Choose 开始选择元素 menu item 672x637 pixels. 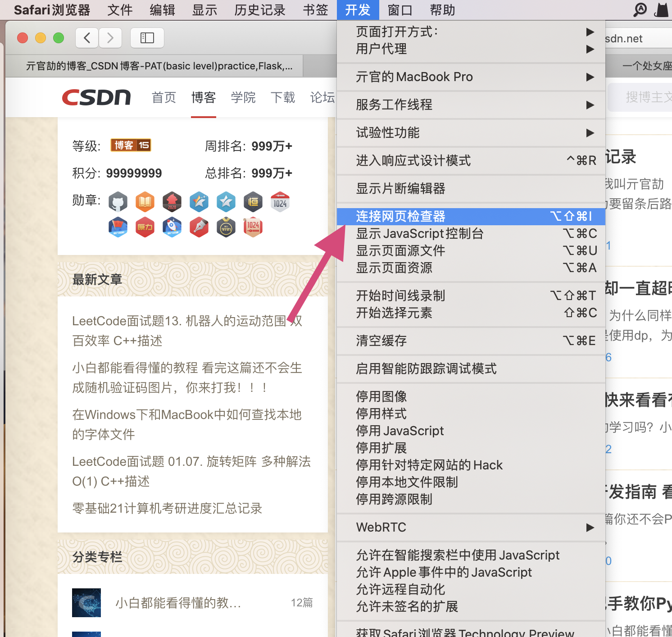coord(471,313)
